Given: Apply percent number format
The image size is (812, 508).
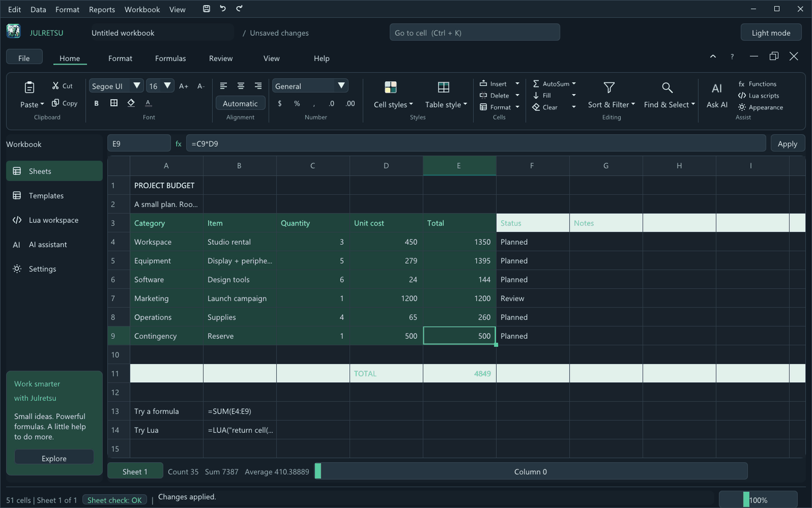Looking at the screenshot, I should tap(297, 103).
